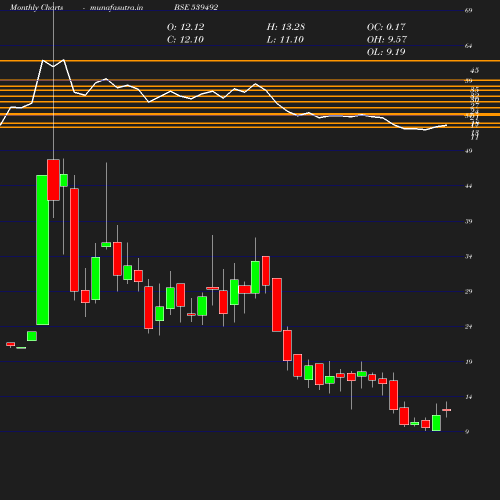Click the close value "C: 12.10"
The image size is (500, 500).
(185, 40)
